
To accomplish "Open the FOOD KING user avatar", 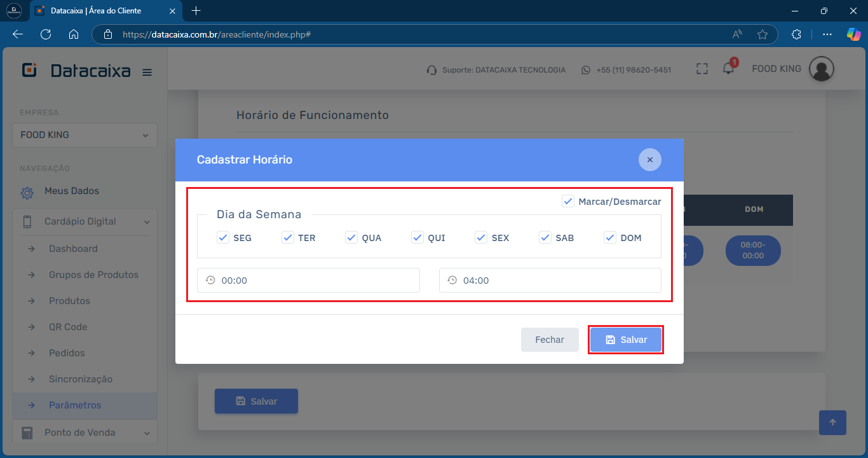I will pos(821,69).
